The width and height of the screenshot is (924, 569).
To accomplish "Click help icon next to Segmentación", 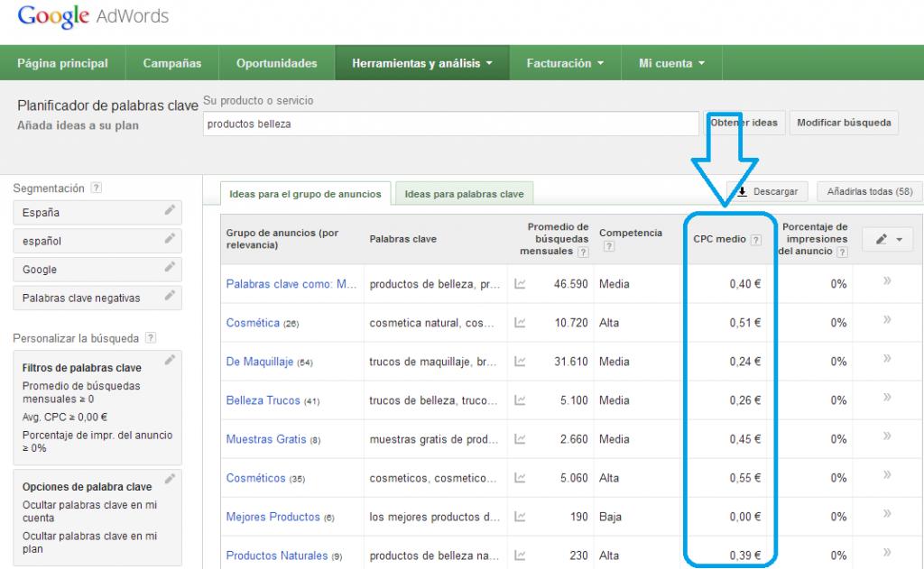I will pos(97,188).
